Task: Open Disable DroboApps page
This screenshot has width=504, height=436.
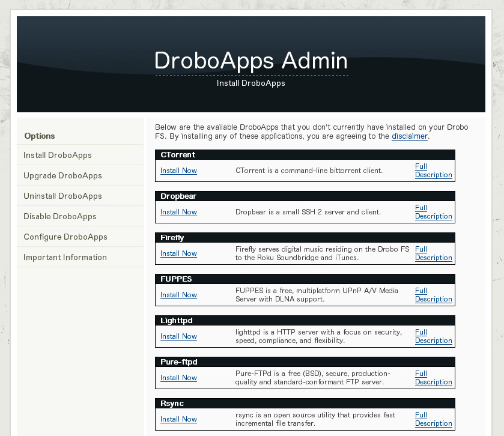Action: [60, 216]
